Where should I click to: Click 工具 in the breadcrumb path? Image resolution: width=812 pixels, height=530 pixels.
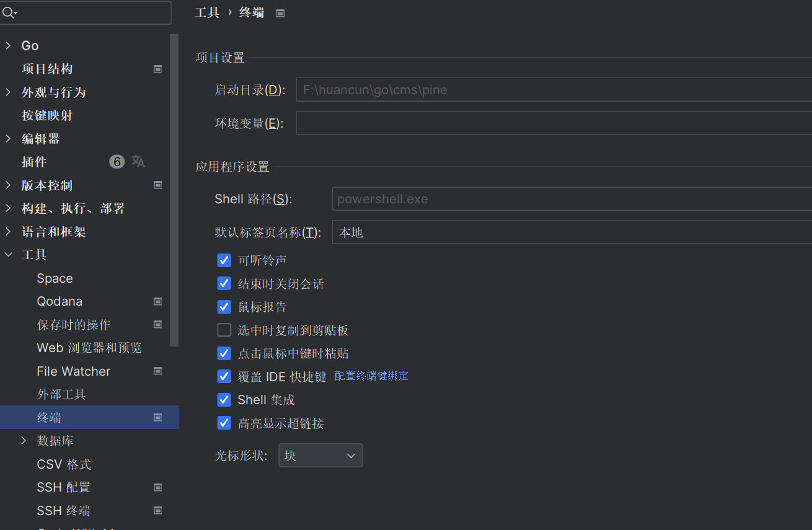[x=207, y=12]
